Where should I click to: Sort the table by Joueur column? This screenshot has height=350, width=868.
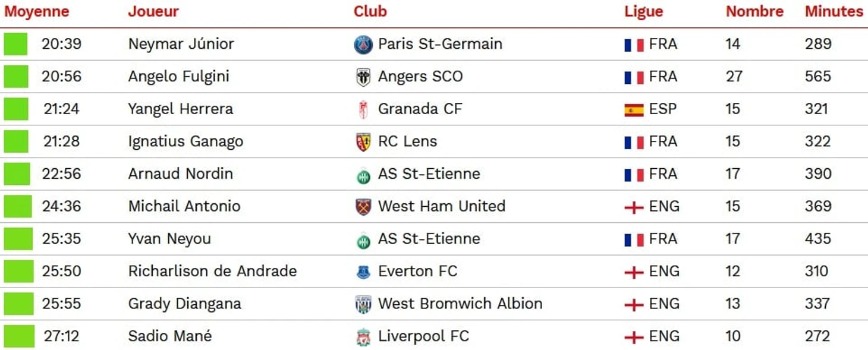pyautogui.click(x=153, y=11)
